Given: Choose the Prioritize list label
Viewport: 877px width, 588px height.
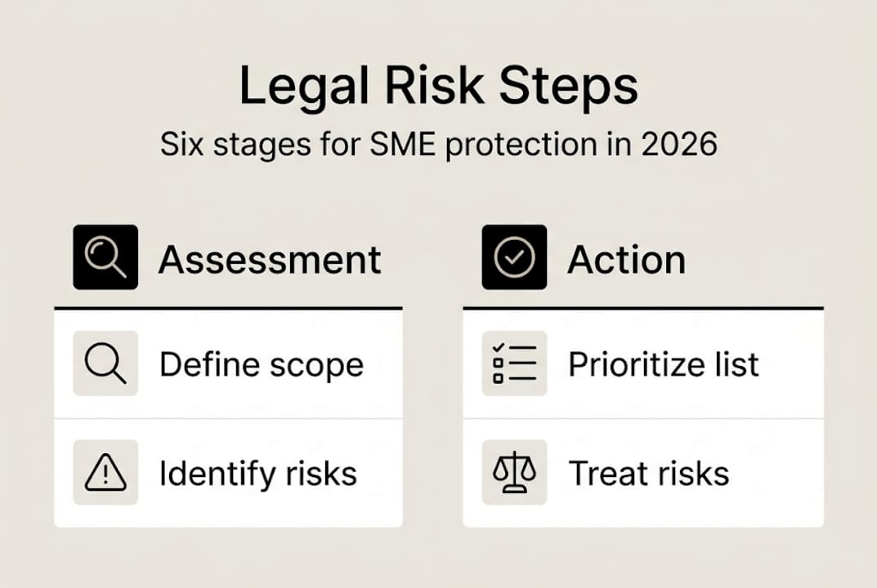Looking at the screenshot, I should (664, 364).
